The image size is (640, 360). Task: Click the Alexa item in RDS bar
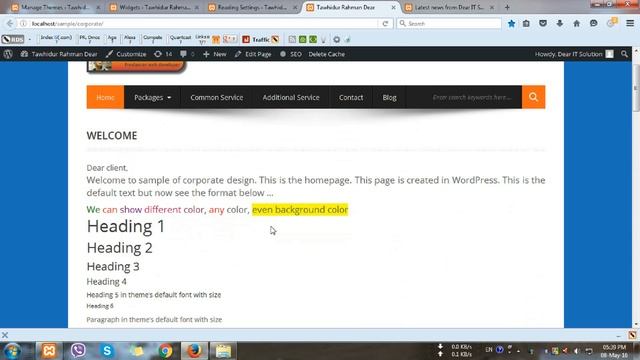130,39
